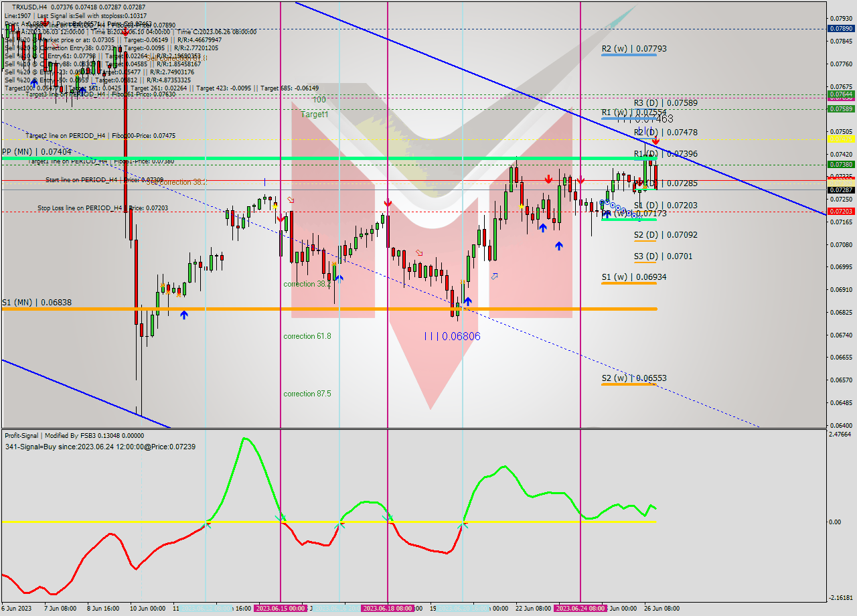Click the '26 Jun 08:00' time axis label

[x=662, y=609]
